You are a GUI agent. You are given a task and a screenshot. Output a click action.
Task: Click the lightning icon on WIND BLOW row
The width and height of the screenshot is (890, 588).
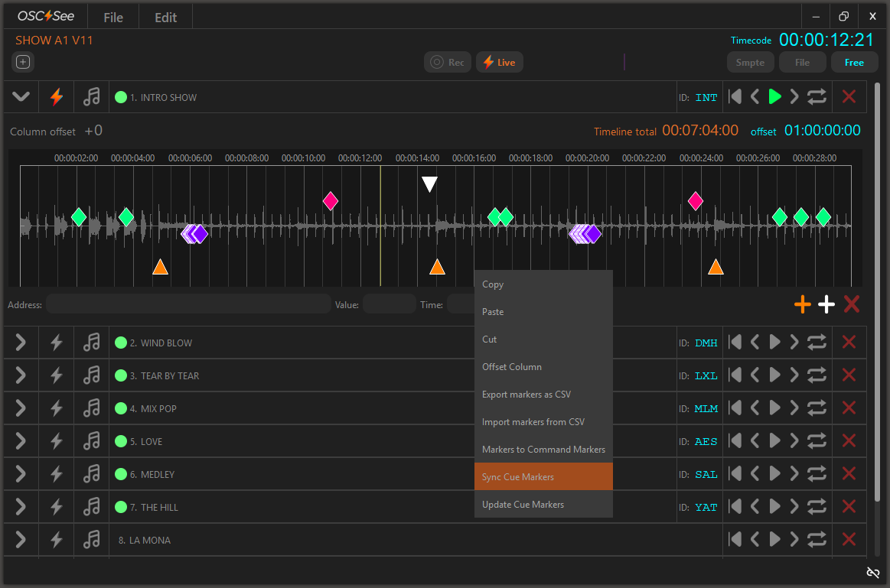click(x=56, y=343)
